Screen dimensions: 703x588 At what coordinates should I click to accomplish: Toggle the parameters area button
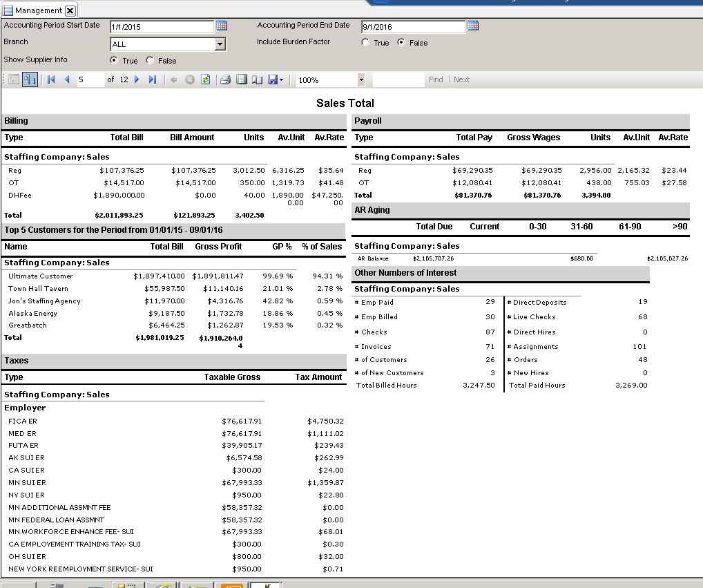click(30, 79)
